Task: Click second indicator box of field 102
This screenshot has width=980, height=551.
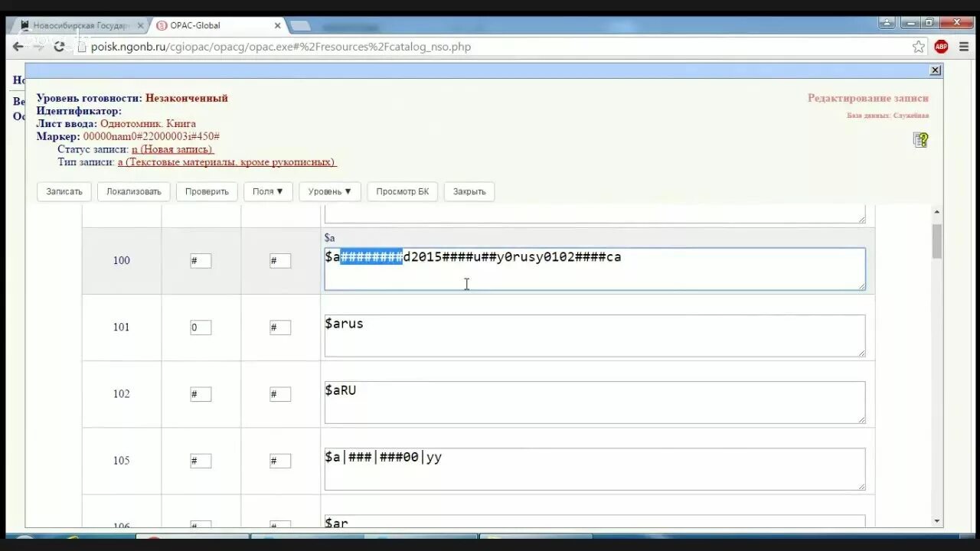Action: coord(280,394)
